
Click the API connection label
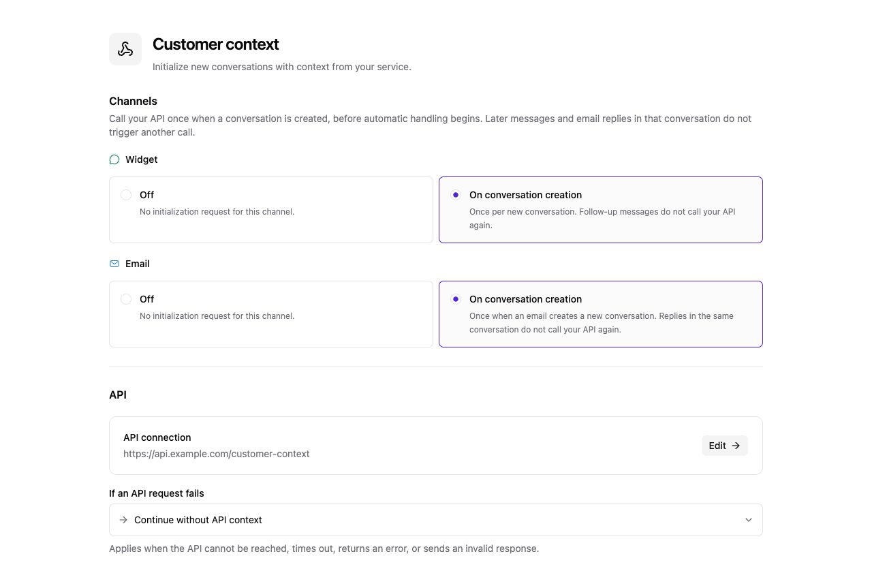(157, 437)
